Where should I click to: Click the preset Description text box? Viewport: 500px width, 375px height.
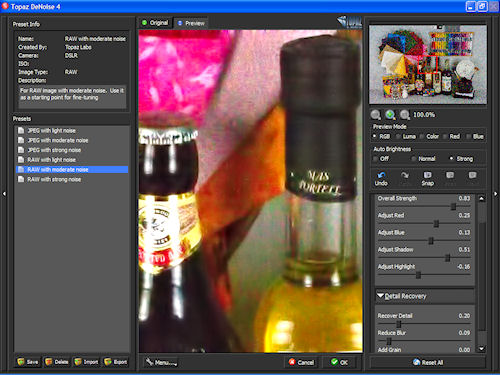click(x=72, y=97)
